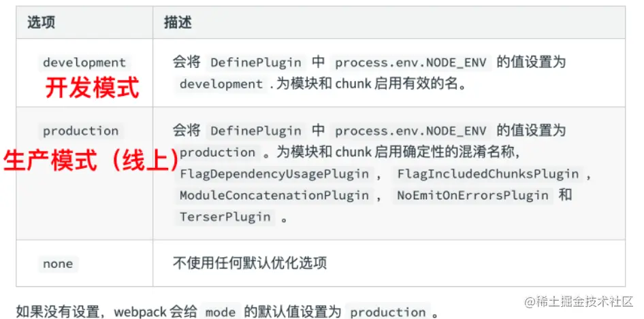Click the 选项 column header
644x319 pixels.
(41, 22)
